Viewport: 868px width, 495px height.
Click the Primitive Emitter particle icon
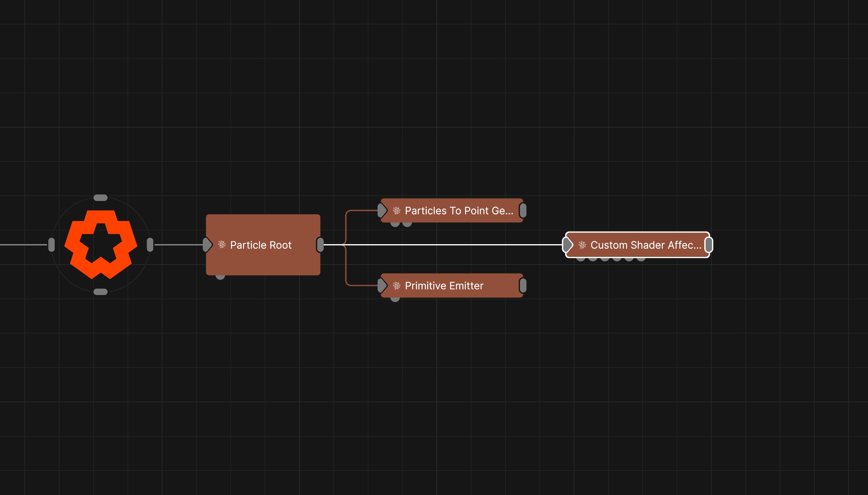click(397, 285)
